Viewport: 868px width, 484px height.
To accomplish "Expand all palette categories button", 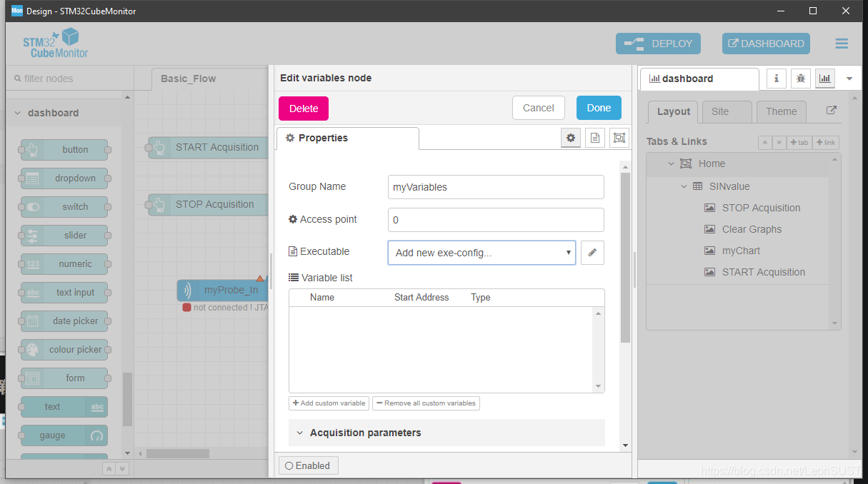I will [x=122, y=469].
